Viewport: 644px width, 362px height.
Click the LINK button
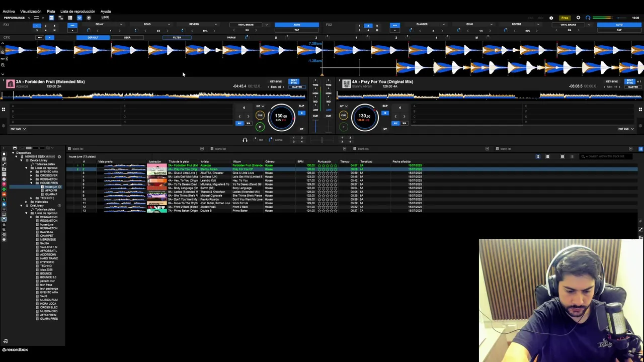tap(105, 18)
